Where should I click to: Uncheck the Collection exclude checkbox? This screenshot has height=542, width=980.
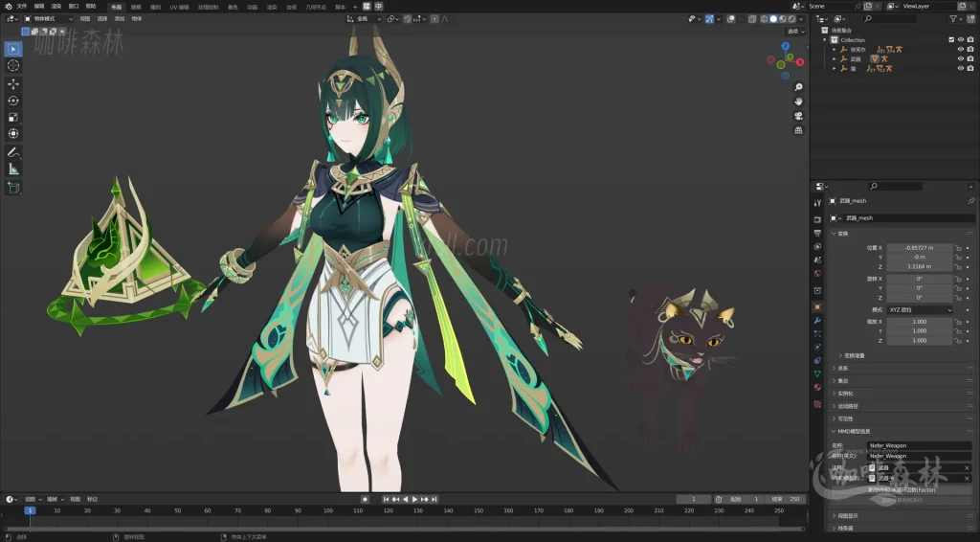pos(951,40)
